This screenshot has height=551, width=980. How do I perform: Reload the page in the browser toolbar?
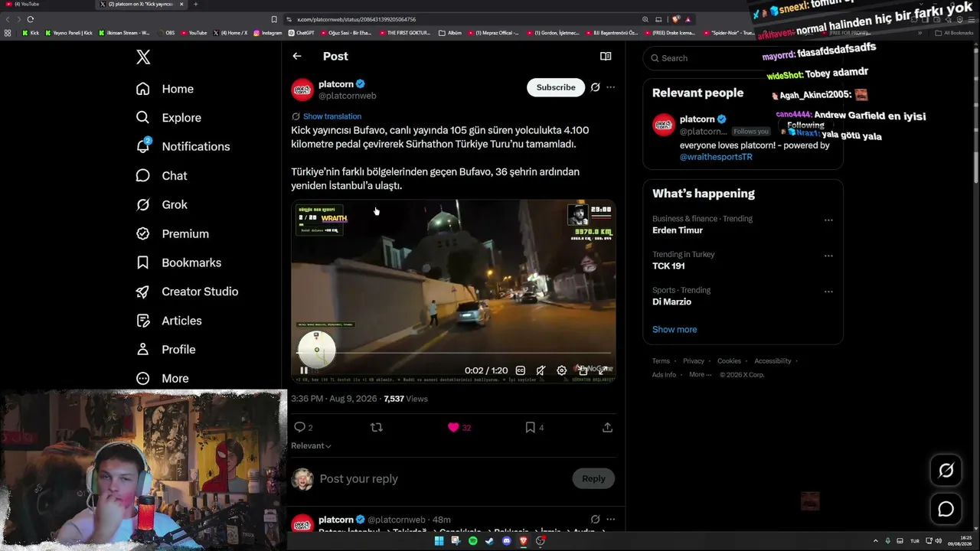[x=31, y=19]
